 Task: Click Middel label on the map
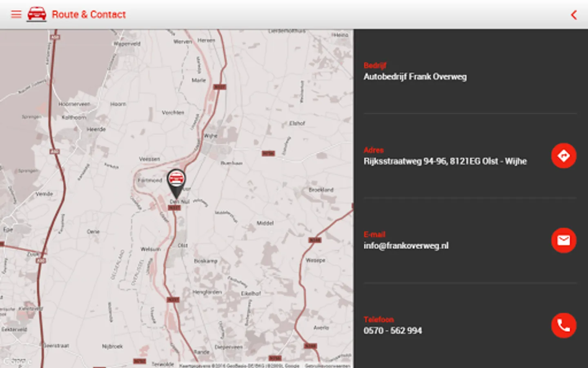point(265,223)
